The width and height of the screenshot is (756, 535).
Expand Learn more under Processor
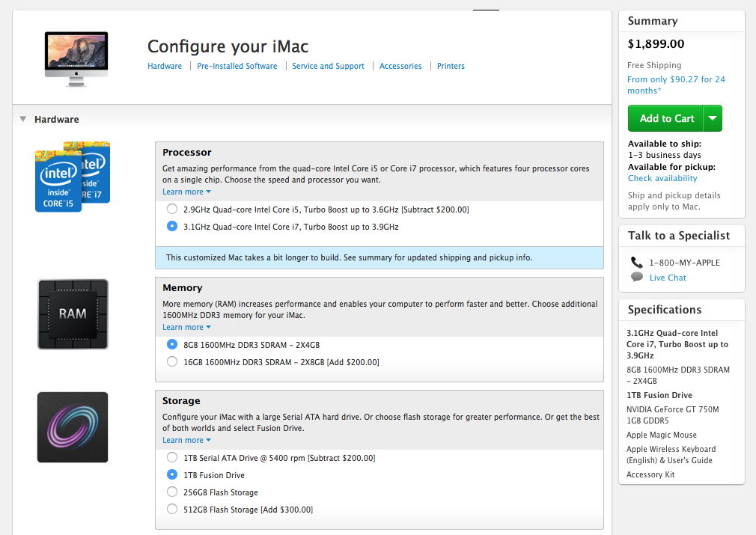[x=186, y=192]
